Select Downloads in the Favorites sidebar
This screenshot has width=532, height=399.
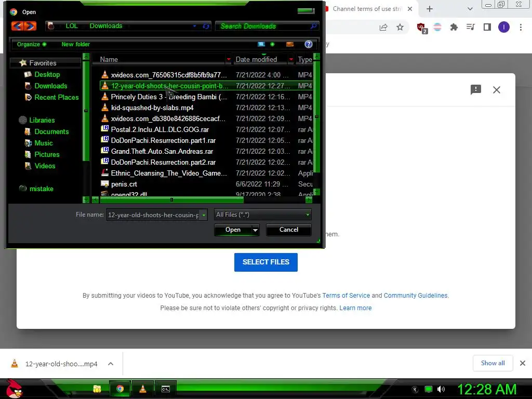(x=51, y=86)
